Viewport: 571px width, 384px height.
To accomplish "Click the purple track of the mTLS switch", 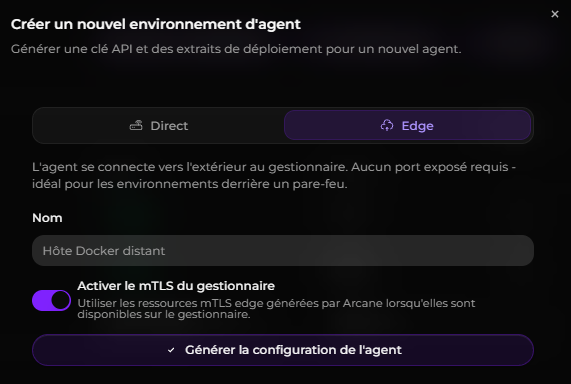I will point(42,300).
